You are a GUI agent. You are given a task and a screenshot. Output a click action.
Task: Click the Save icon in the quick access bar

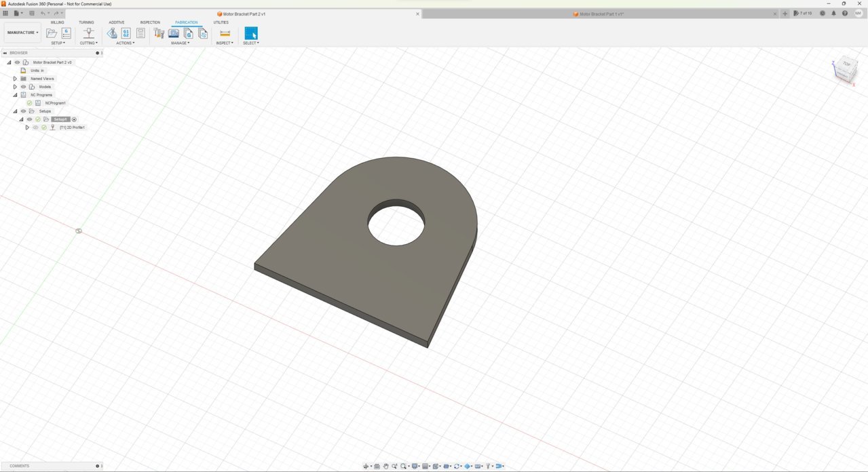31,13
